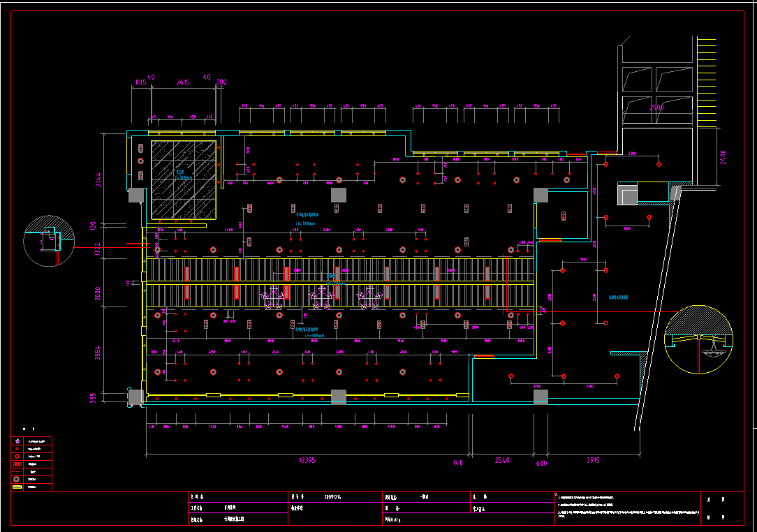Click the yellow light strip legend swatch

coord(17,487)
